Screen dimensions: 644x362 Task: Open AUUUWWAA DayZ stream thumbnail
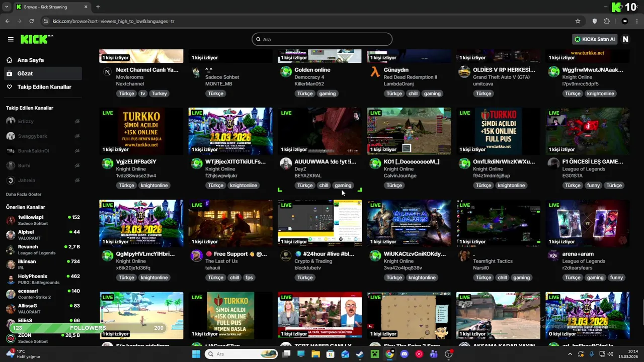(319, 131)
